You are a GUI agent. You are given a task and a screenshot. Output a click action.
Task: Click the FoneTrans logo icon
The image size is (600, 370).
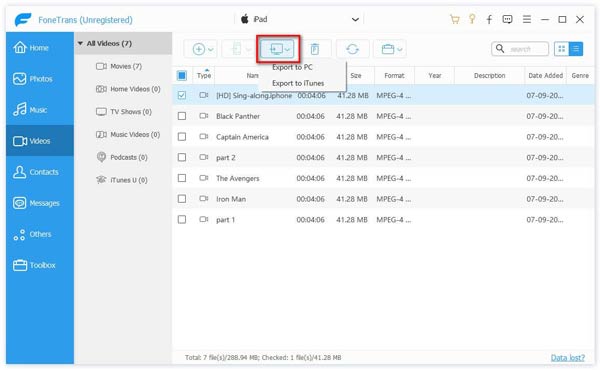[23, 20]
